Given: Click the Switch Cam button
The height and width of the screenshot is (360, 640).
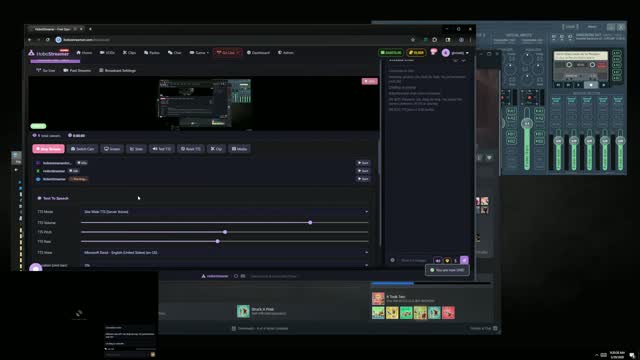Looking at the screenshot, I should (x=83, y=149).
